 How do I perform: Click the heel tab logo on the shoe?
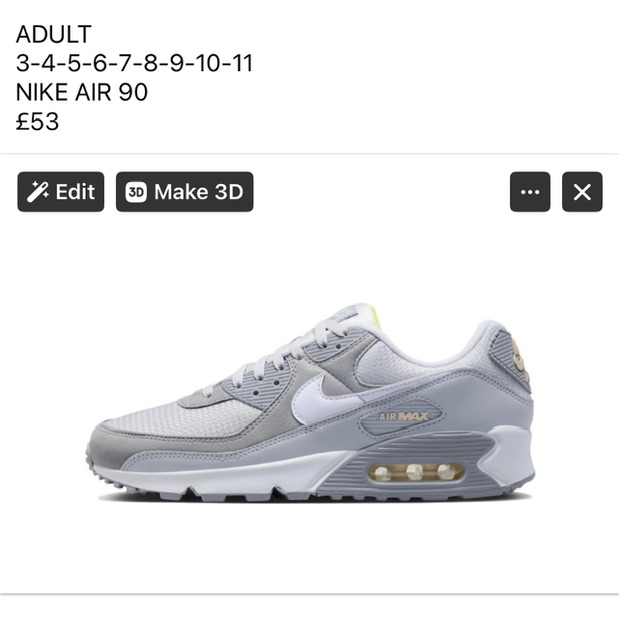pos(518,359)
